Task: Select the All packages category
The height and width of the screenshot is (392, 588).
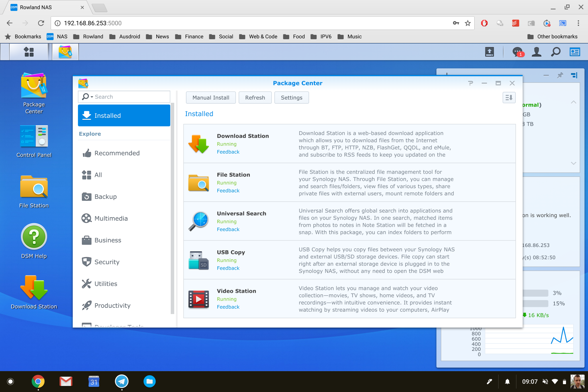Action: [x=124, y=175]
